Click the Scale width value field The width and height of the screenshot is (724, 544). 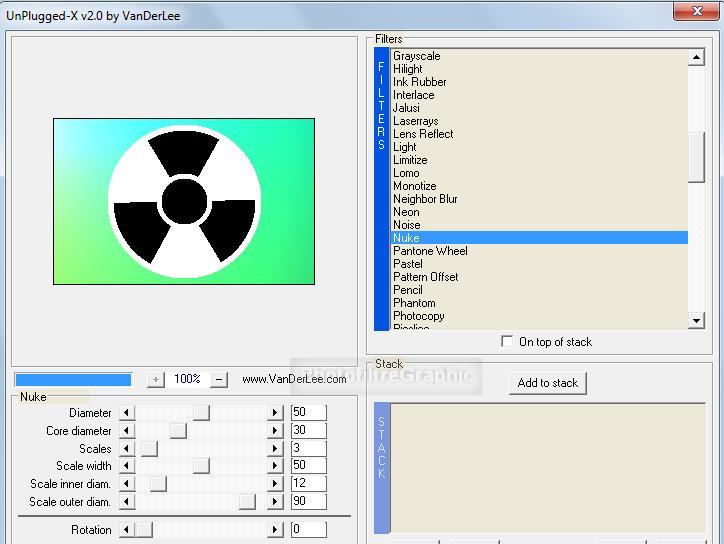(308, 465)
